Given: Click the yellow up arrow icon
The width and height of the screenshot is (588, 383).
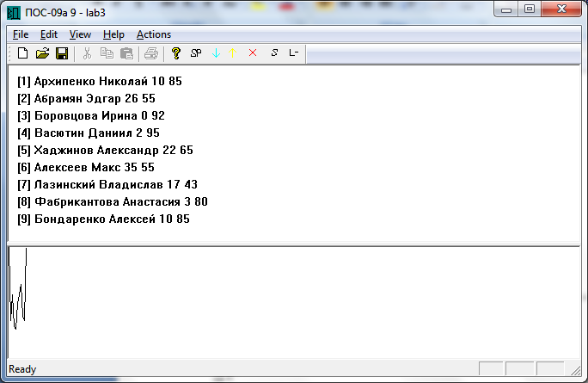Looking at the screenshot, I should click(233, 53).
